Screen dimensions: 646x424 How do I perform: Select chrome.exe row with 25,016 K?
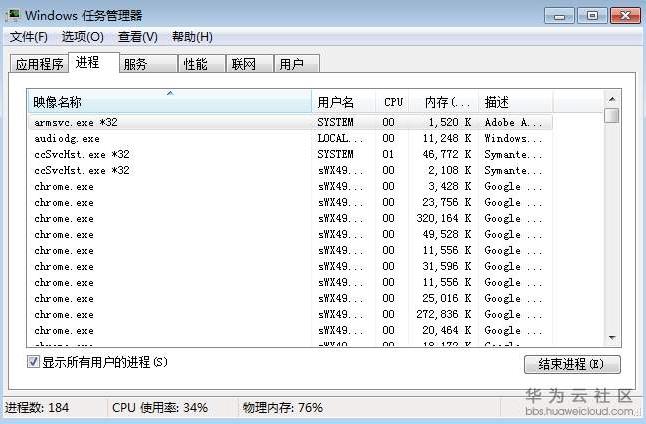[290, 299]
